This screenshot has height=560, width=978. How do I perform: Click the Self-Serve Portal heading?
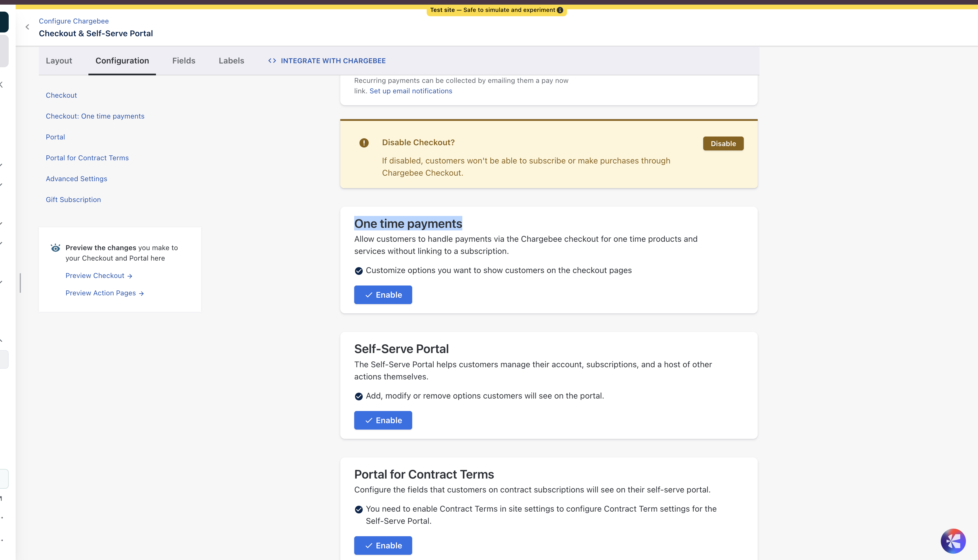click(401, 349)
